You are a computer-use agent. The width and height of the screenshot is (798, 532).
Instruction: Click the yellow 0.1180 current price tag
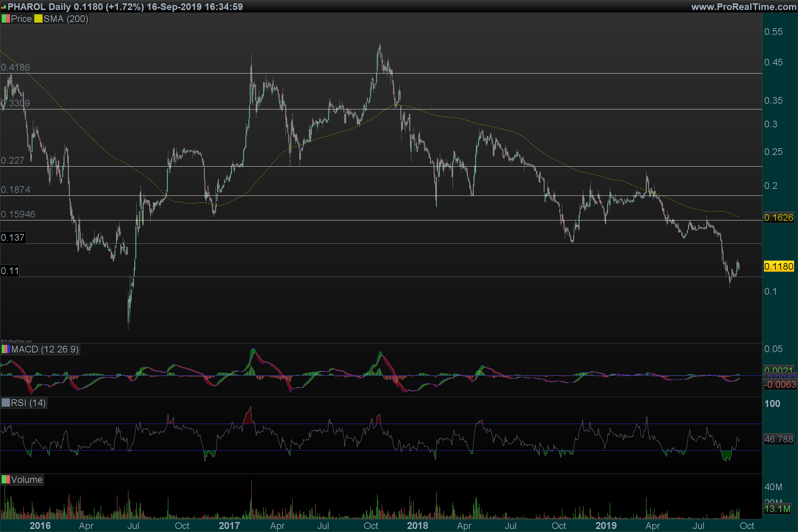(x=778, y=266)
